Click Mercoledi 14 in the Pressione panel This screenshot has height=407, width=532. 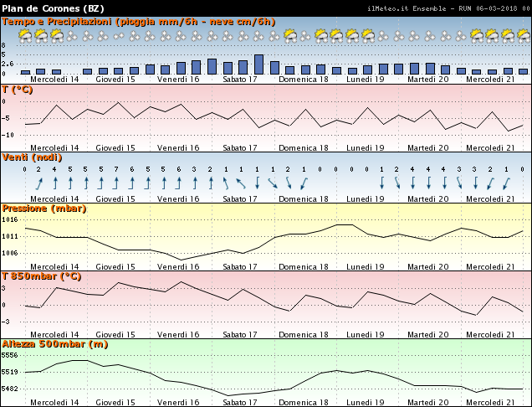click(x=54, y=266)
